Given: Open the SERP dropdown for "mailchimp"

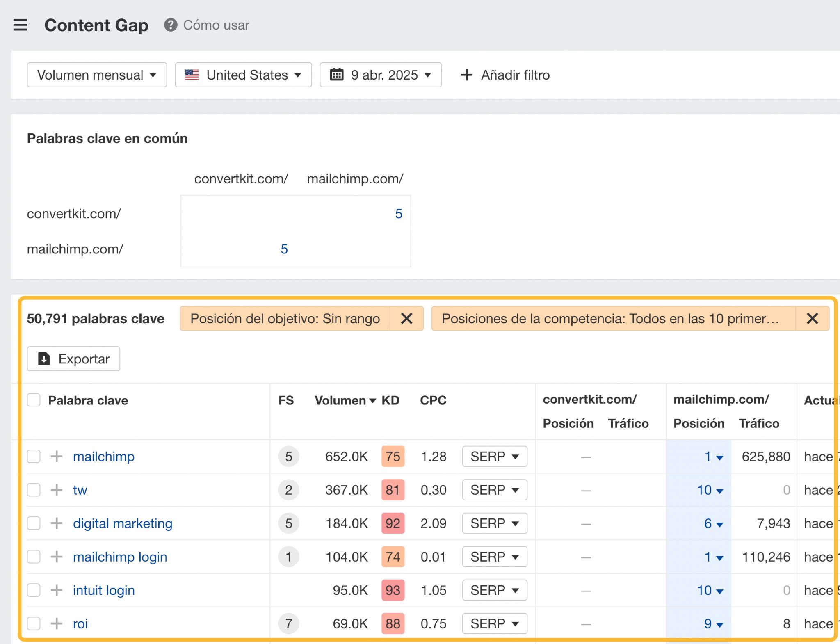Looking at the screenshot, I should (494, 456).
